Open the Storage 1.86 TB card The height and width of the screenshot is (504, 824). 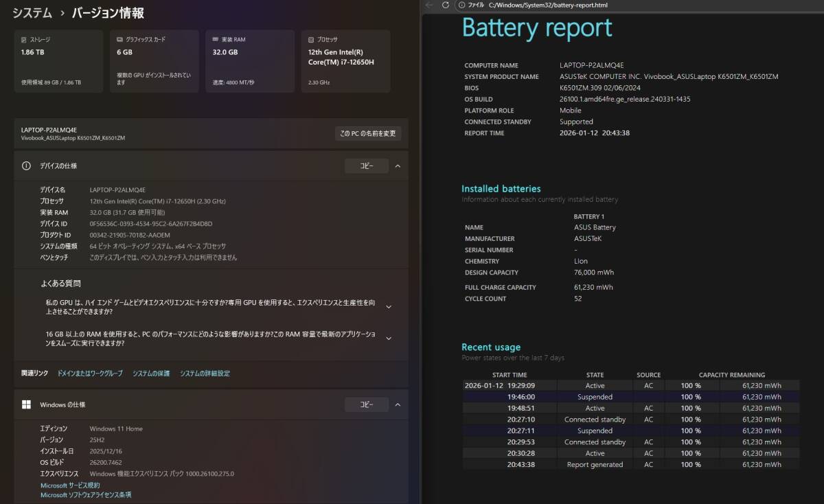click(58, 61)
